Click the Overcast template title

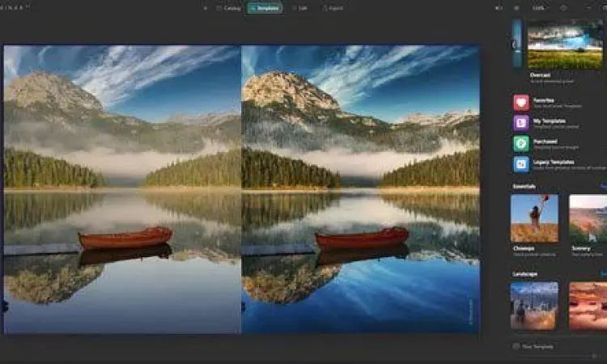coord(540,75)
